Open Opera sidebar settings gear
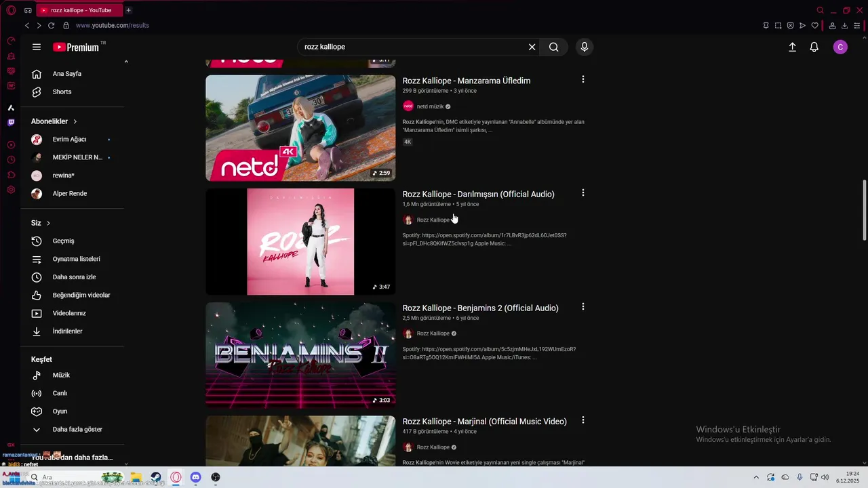Viewport: 868px width, 488px height. (11, 190)
